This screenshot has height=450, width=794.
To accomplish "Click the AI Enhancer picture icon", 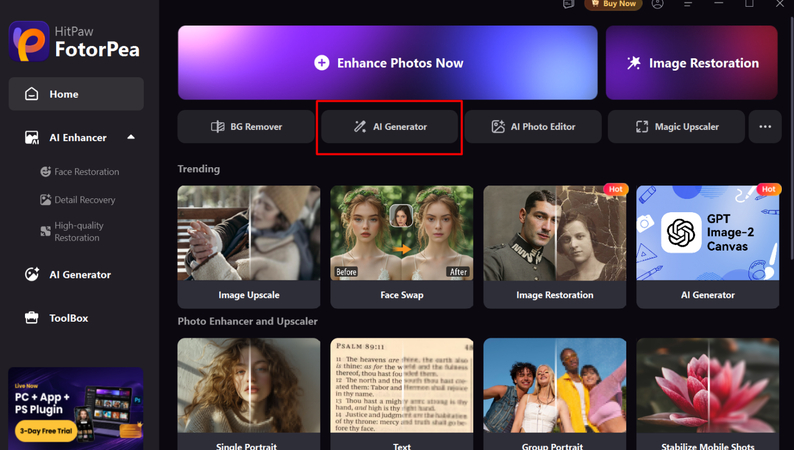I will click(x=32, y=138).
